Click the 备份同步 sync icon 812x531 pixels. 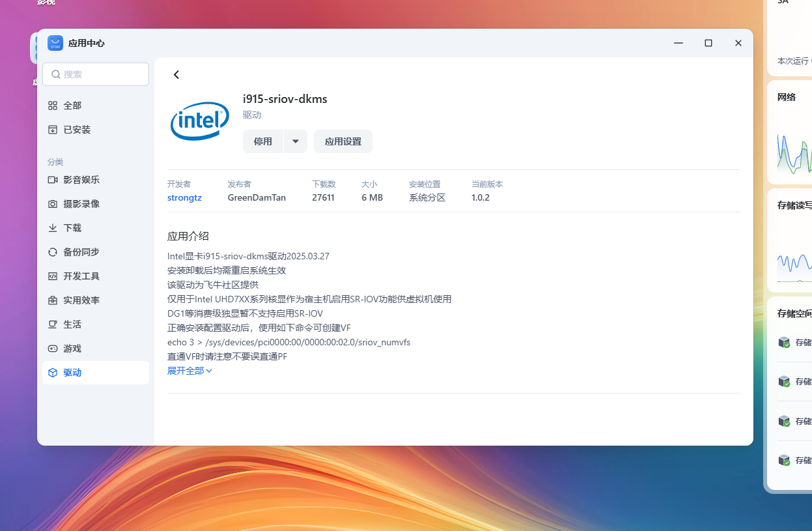click(53, 252)
